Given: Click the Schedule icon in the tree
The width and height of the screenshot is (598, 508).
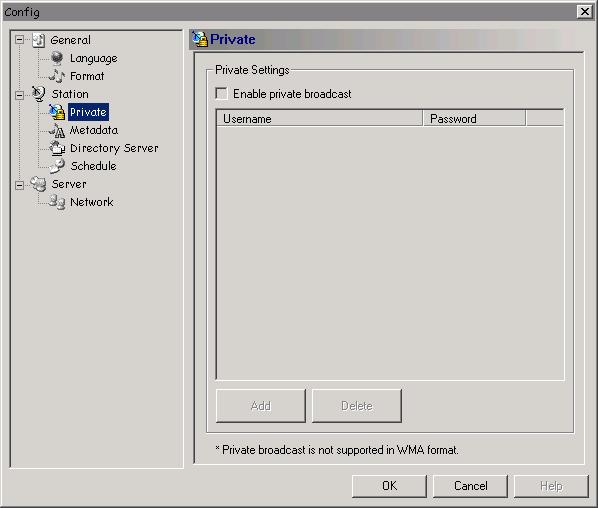Looking at the screenshot, I should pos(57,166).
